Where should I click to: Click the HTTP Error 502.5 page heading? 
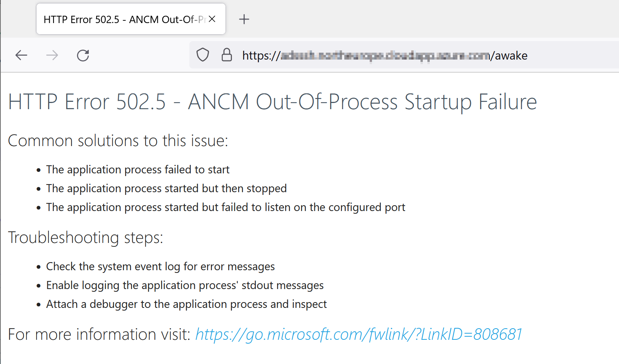pos(272,102)
